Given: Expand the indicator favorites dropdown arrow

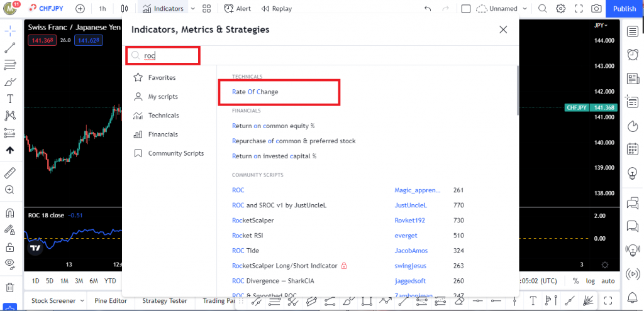Looking at the screenshot, I should click(192, 9).
